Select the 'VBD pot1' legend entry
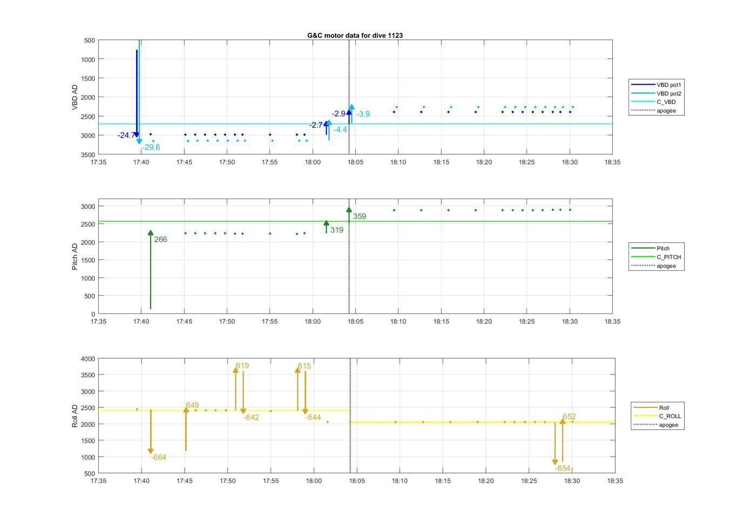The height and width of the screenshot is (532, 756). point(656,85)
